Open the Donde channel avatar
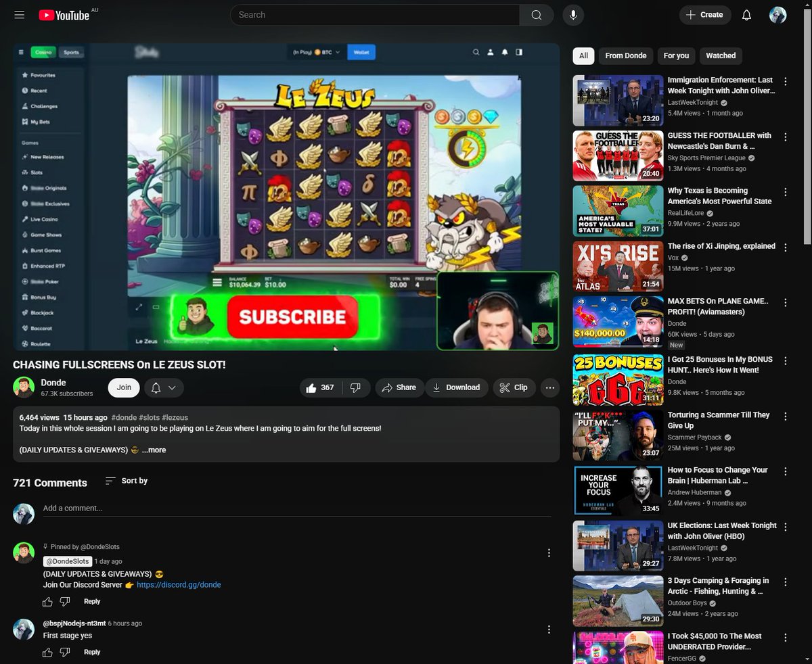Screen dimensions: 812x664 pos(24,387)
